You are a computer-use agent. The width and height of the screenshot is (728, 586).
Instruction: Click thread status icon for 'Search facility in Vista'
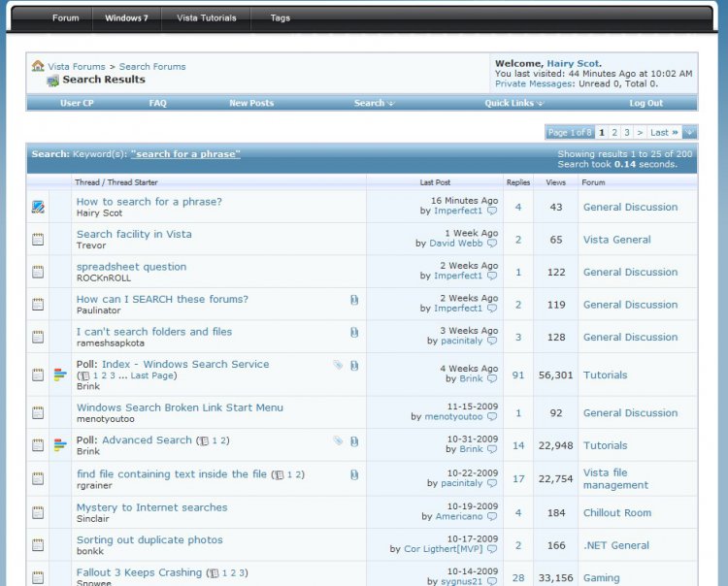click(38, 240)
